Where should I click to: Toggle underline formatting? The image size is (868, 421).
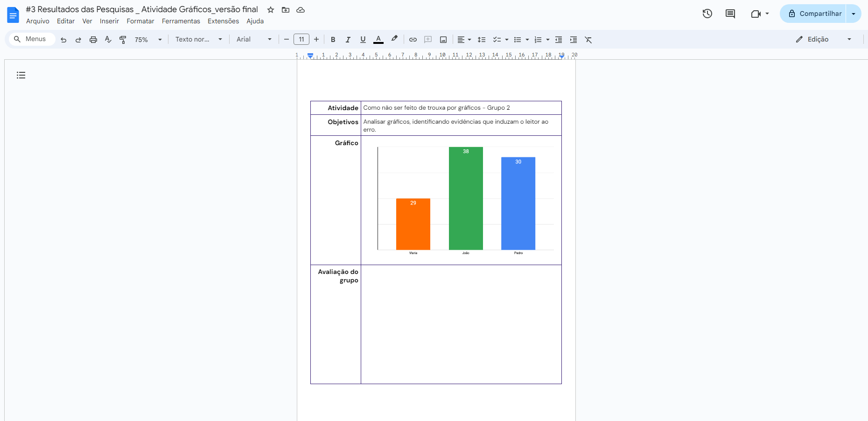coord(363,40)
